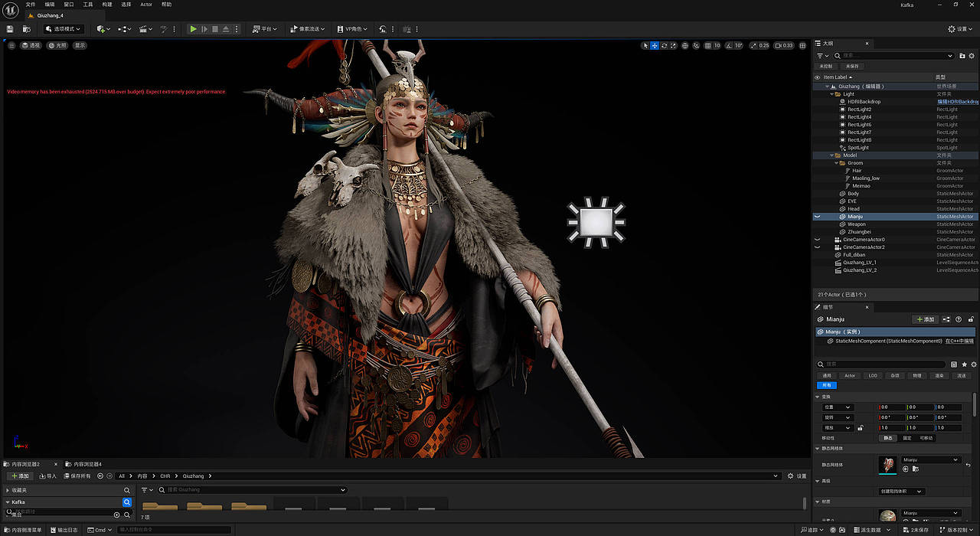The image size is (980, 536).
Task: Click outliner create new folder icon
Action: pos(962,56)
